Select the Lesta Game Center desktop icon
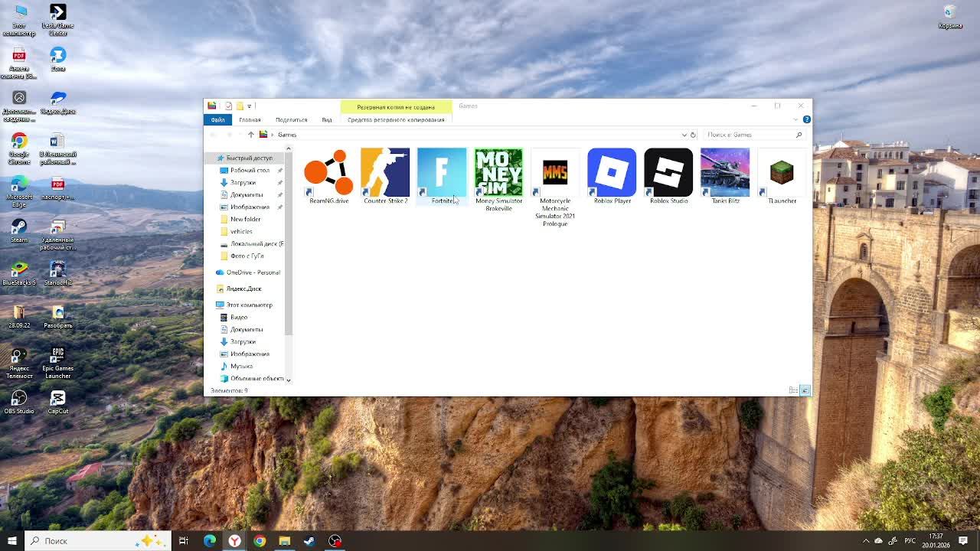 tap(57, 20)
